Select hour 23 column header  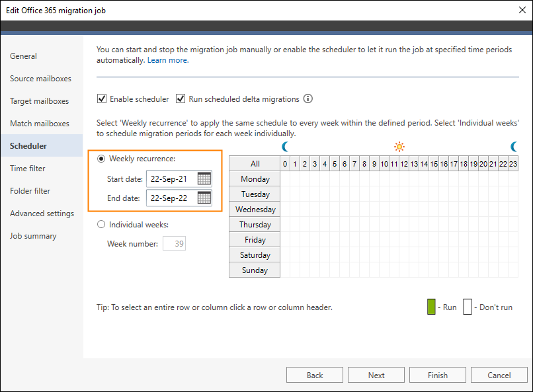tap(513, 164)
